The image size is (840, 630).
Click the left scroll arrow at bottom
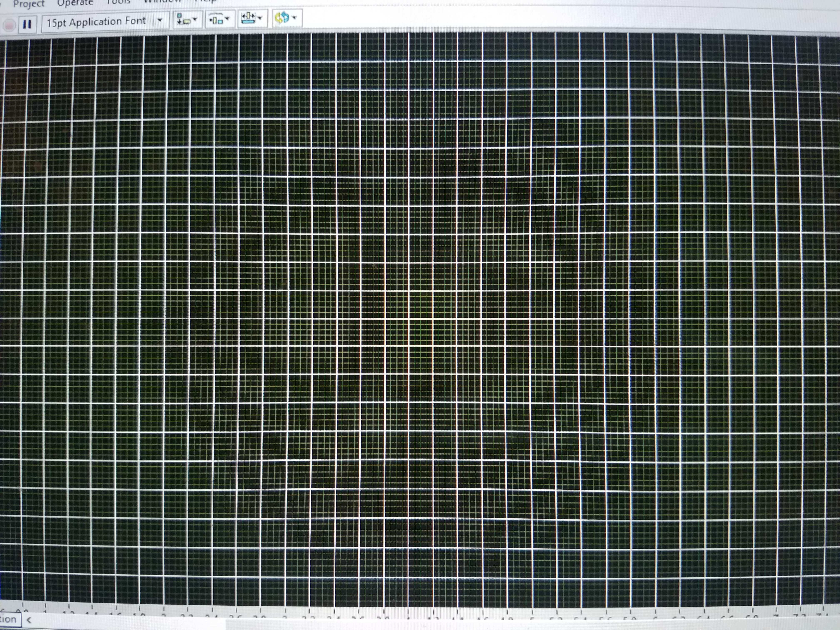point(29,620)
